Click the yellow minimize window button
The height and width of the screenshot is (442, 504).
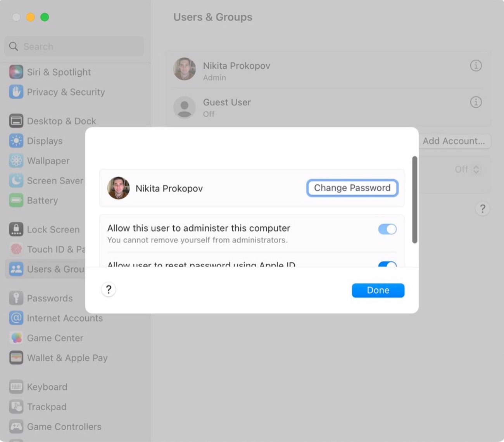click(x=30, y=17)
